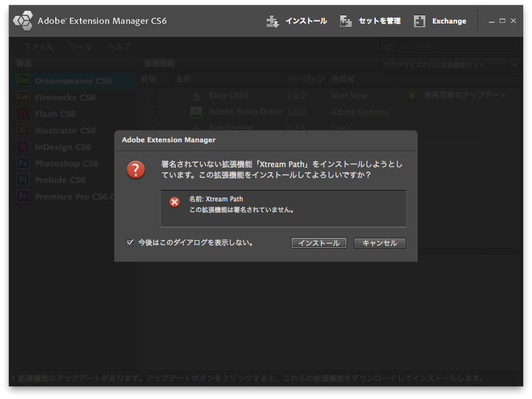
Task: Open the ツール menu
Action: coord(81,46)
